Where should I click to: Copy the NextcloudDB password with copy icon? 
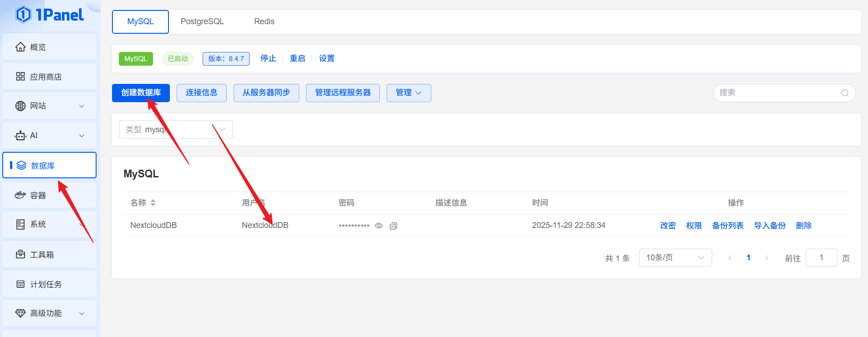(393, 226)
